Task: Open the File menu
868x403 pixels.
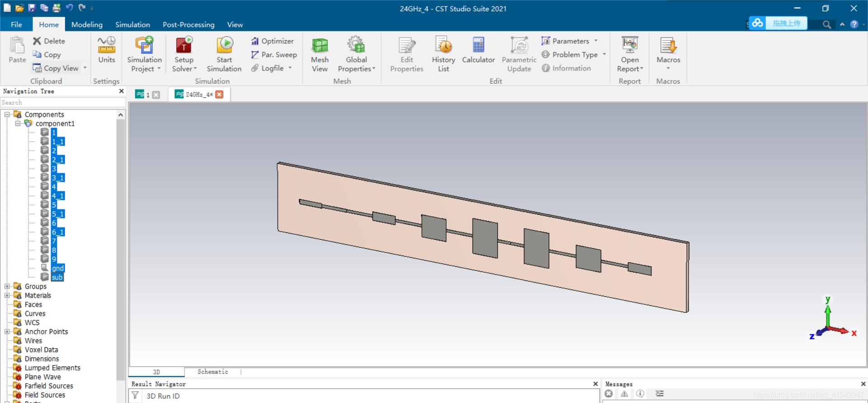Action: (x=16, y=24)
